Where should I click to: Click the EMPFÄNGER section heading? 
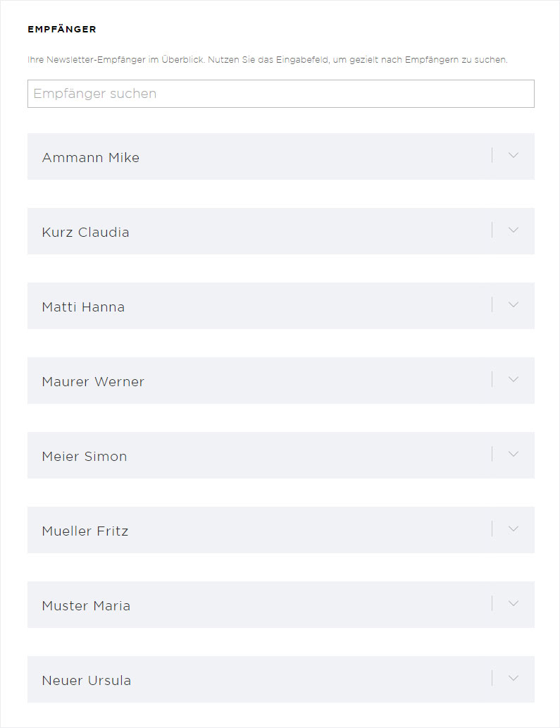(x=62, y=30)
